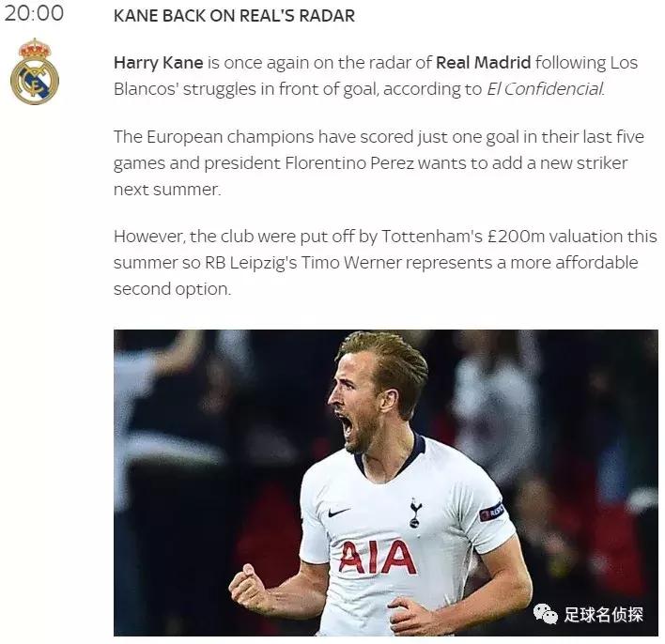This screenshot has height=644, width=665.
Task: Click the Tottenham cockerel crest on shirt
Action: [415, 513]
